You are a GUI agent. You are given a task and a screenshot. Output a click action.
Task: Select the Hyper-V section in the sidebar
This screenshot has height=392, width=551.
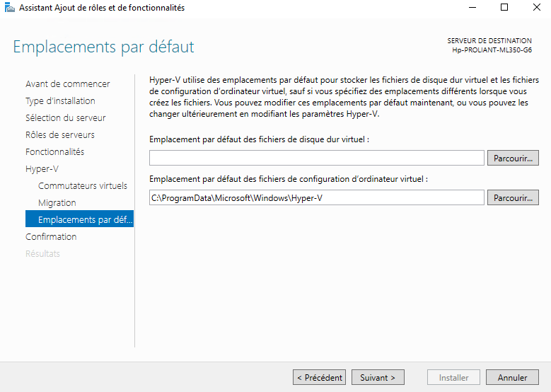(42, 169)
